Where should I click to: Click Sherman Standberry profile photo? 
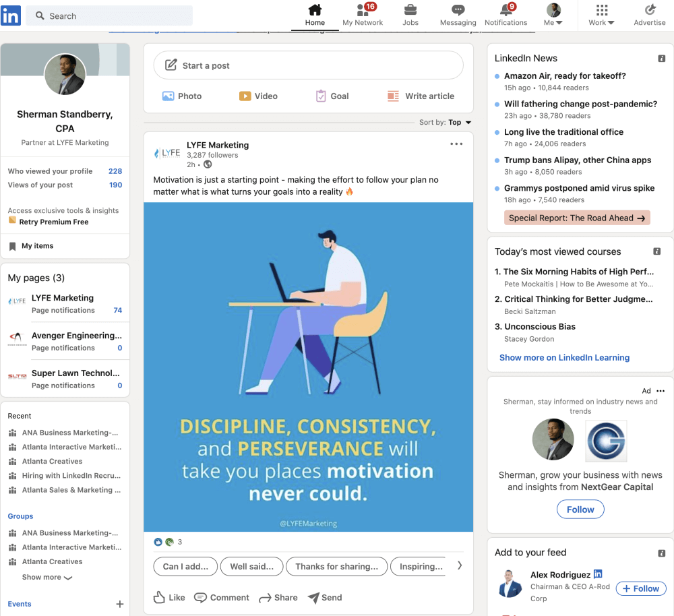(x=65, y=74)
